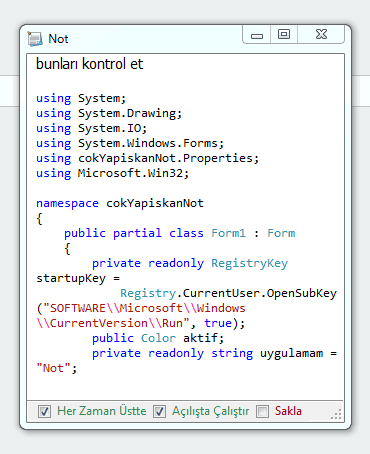
Task: Click the 'public Color aktif;' line
Action: tap(158, 338)
